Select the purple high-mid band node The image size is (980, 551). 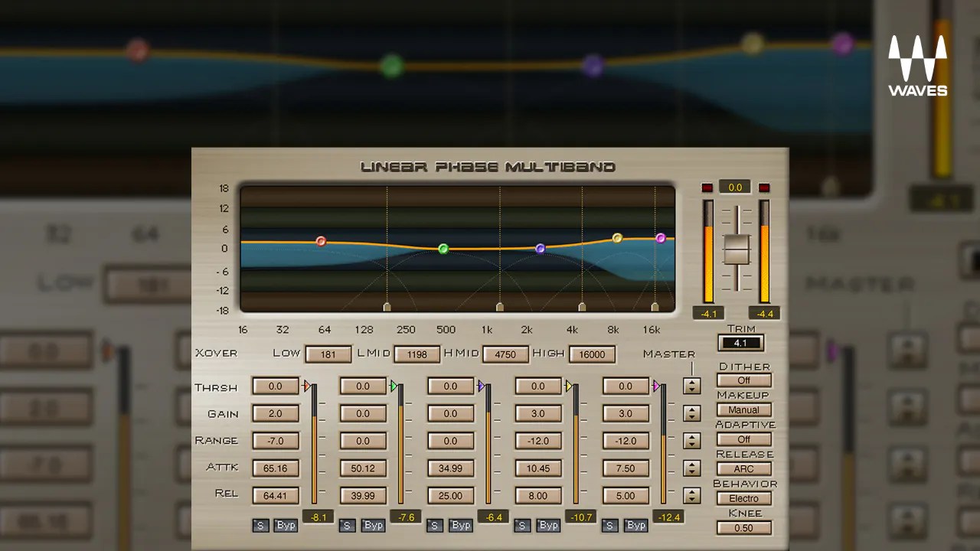(540, 249)
